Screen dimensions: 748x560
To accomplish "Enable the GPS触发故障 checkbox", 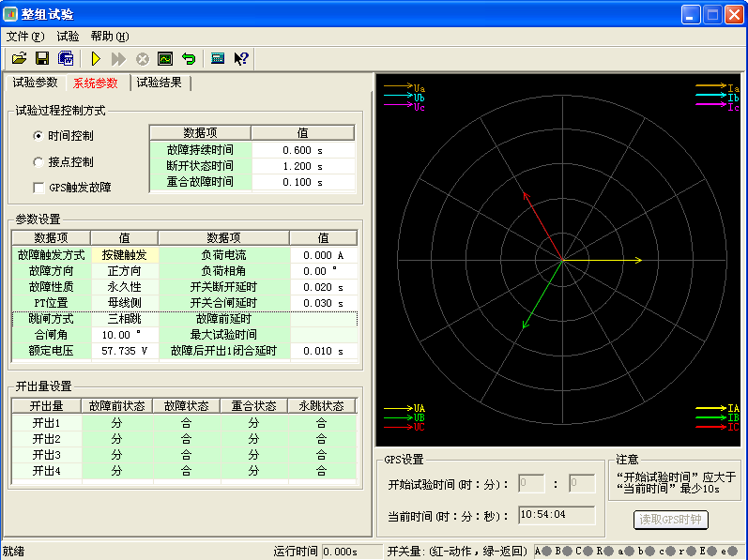I will coord(38,188).
